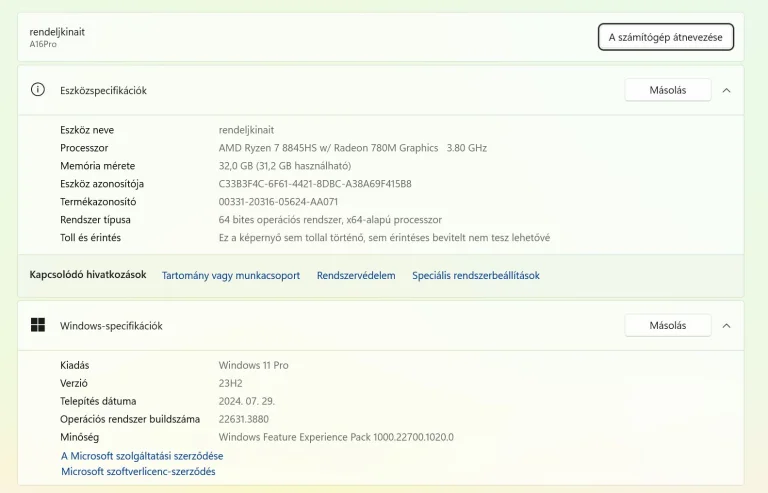Open the Microsoft szoftverlicenc-szerződés link
The height and width of the screenshot is (493, 768).
pyautogui.click(x=138, y=471)
